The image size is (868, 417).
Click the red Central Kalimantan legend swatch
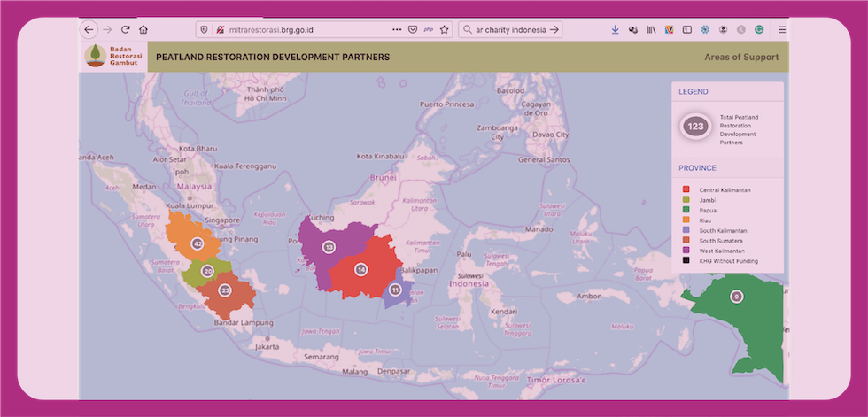(686, 190)
